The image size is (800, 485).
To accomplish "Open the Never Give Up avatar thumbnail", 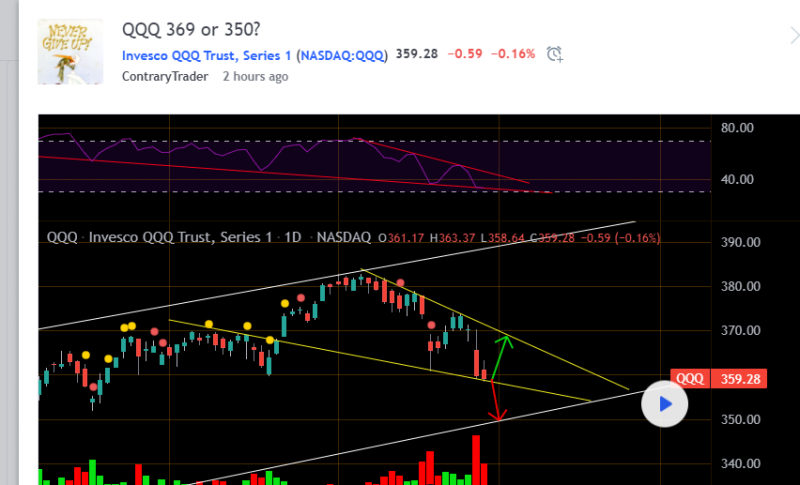I will 70,52.
